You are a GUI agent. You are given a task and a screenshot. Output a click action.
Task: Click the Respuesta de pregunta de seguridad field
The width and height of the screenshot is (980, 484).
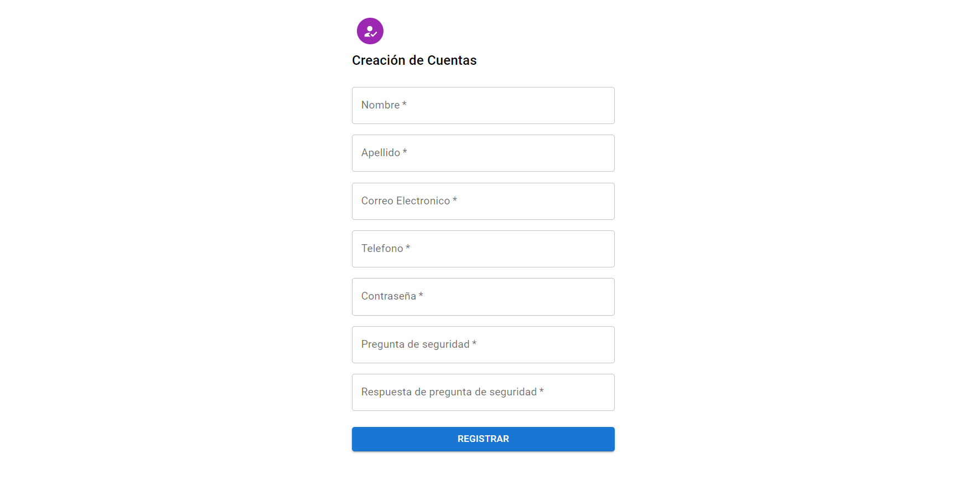pos(483,392)
